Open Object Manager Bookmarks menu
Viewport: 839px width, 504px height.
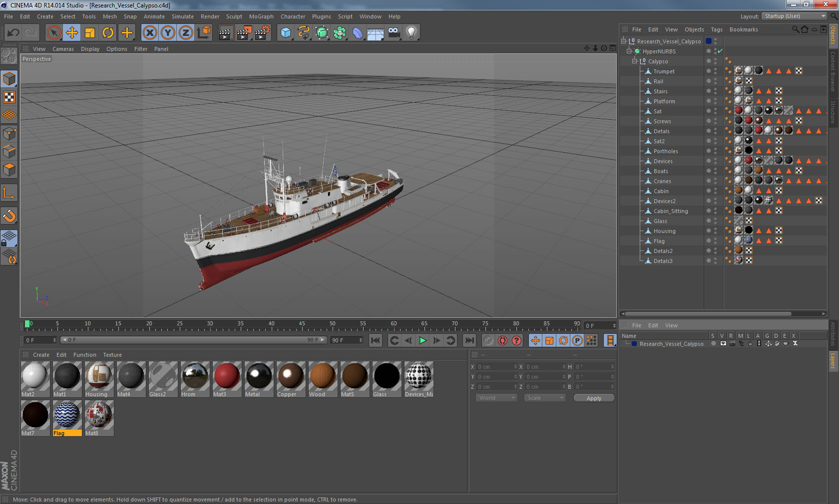coord(744,29)
